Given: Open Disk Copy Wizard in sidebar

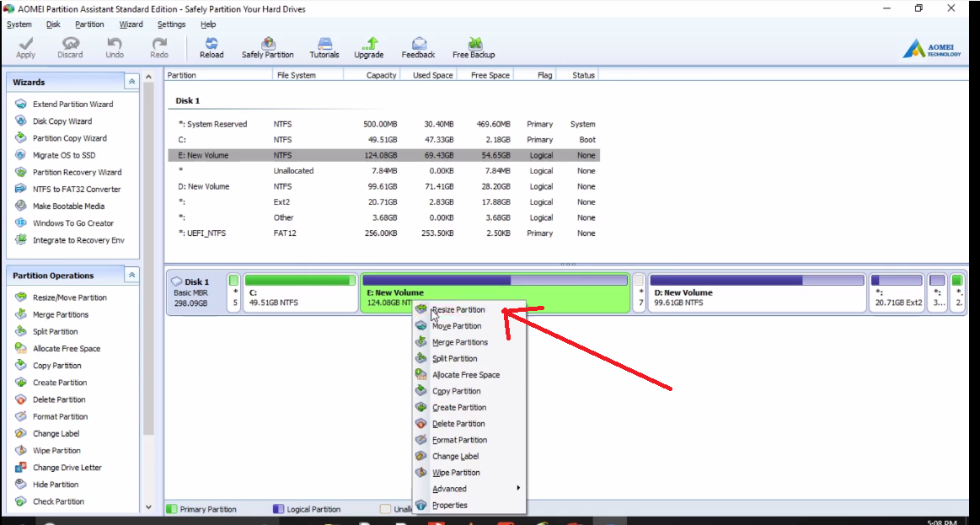Looking at the screenshot, I should point(62,121).
